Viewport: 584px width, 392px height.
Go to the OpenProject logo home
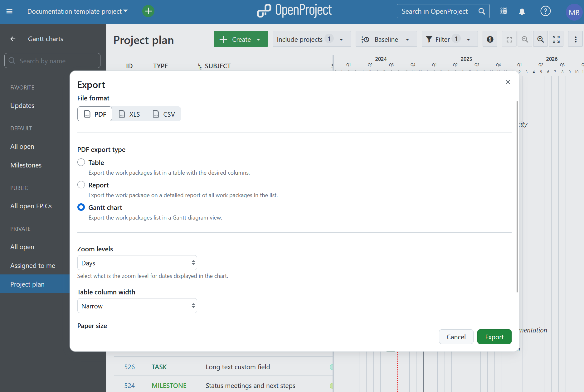click(294, 11)
